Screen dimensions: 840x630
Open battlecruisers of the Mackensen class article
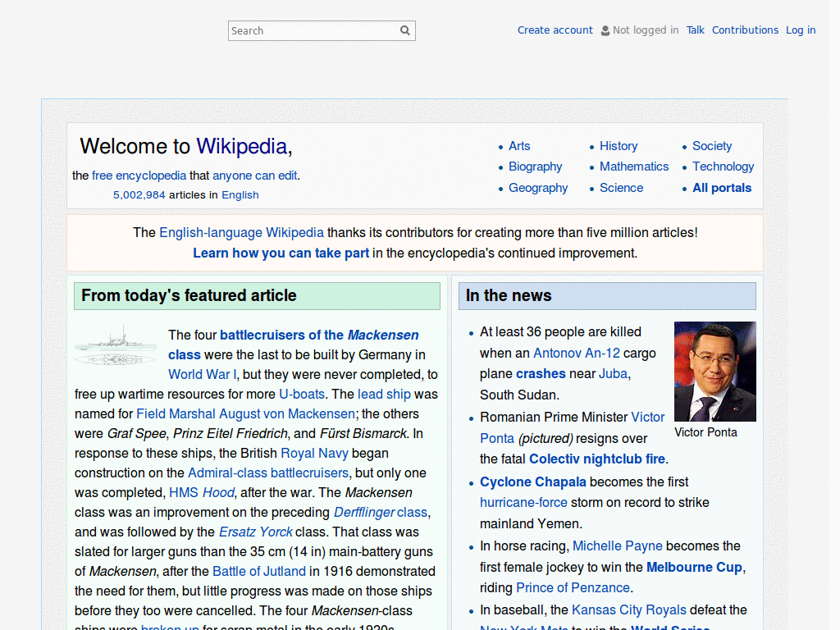pyautogui.click(x=293, y=345)
